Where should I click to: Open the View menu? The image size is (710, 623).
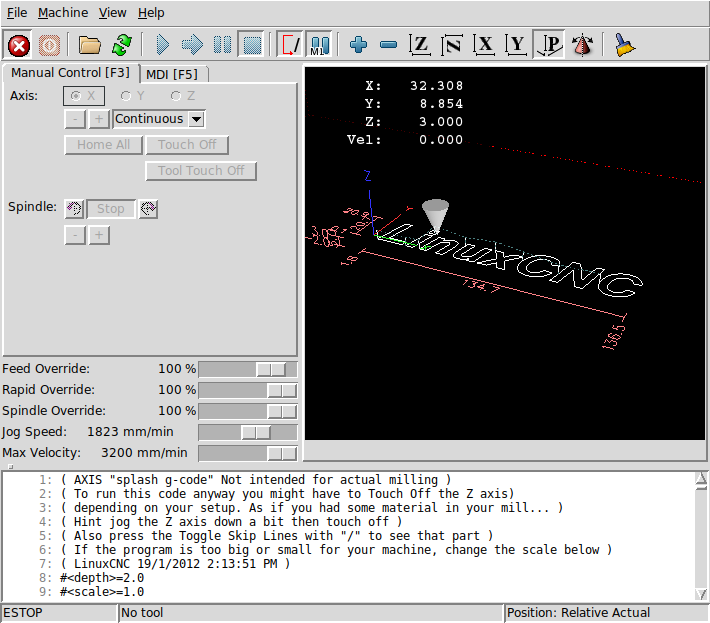pyautogui.click(x=113, y=13)
